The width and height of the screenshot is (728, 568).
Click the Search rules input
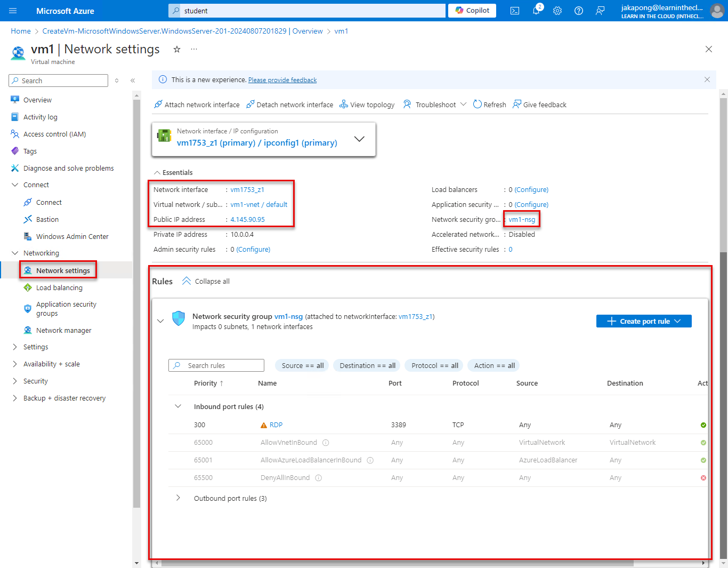(x=216, y=365)
